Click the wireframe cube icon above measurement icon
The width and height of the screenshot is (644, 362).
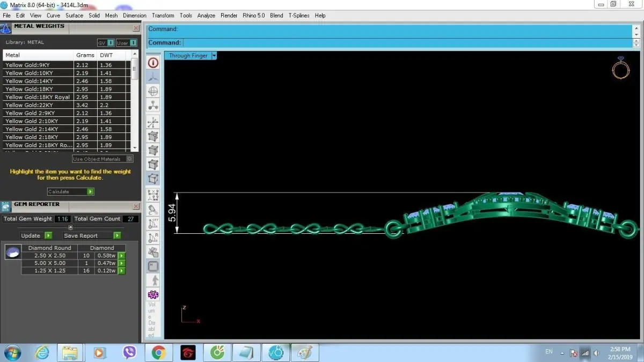tap(153, 179)
